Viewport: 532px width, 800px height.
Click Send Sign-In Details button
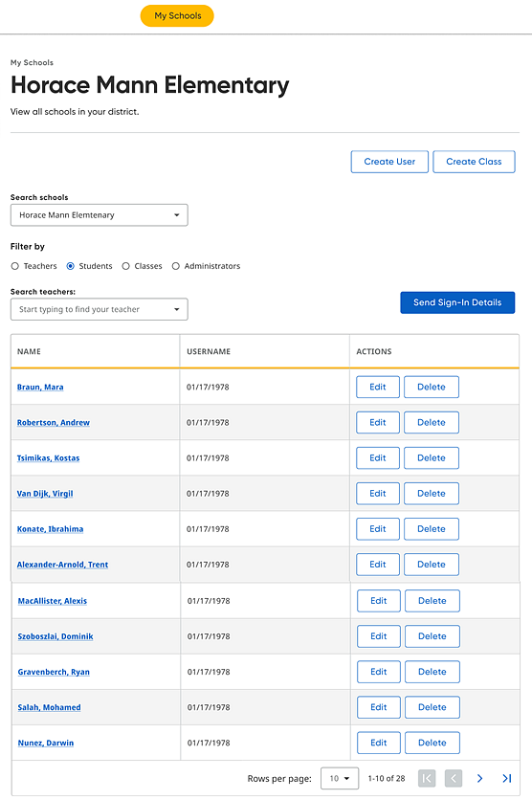[x=457, y=302]
